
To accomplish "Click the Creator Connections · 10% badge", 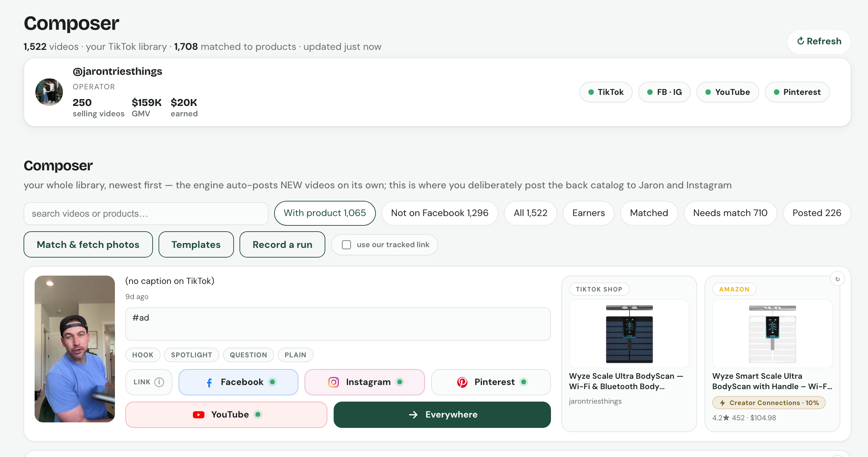I will point(769,403).
